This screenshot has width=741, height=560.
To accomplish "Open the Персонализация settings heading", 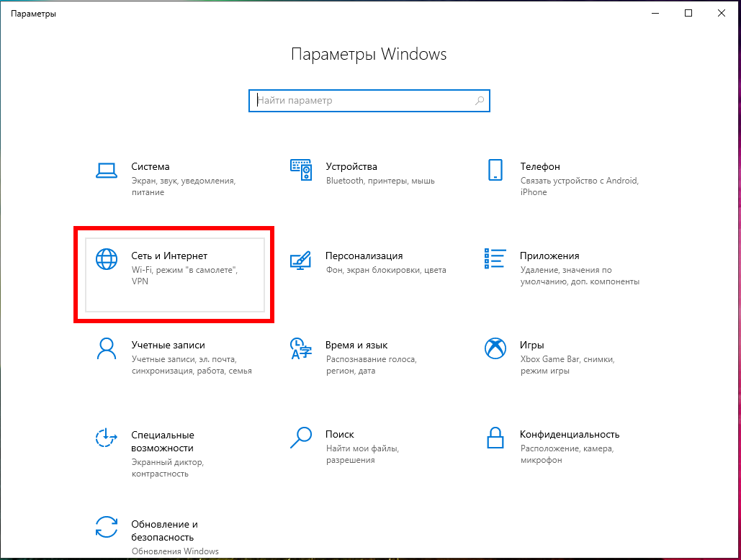I will point(364,256).
